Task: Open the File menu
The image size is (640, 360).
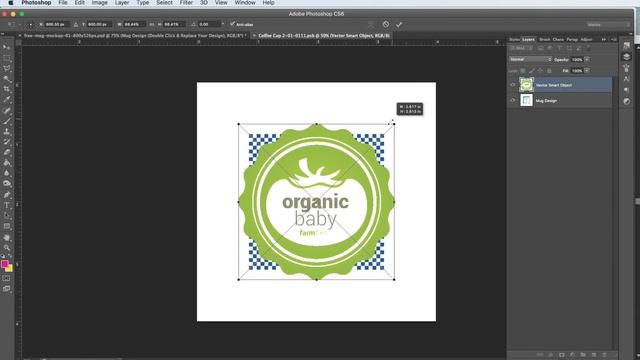Action: [x=63, y=3]
